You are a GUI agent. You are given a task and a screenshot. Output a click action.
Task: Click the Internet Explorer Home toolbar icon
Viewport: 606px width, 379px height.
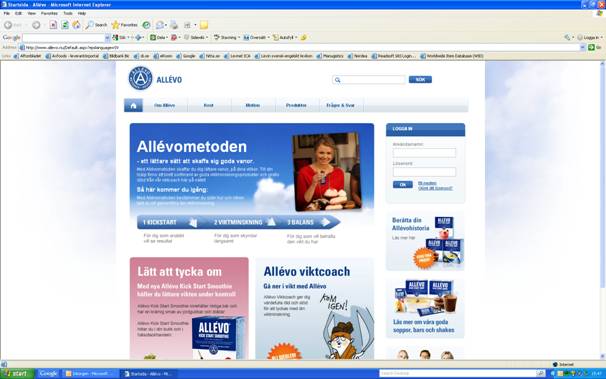pyautogui.click(x=77, y=25)
